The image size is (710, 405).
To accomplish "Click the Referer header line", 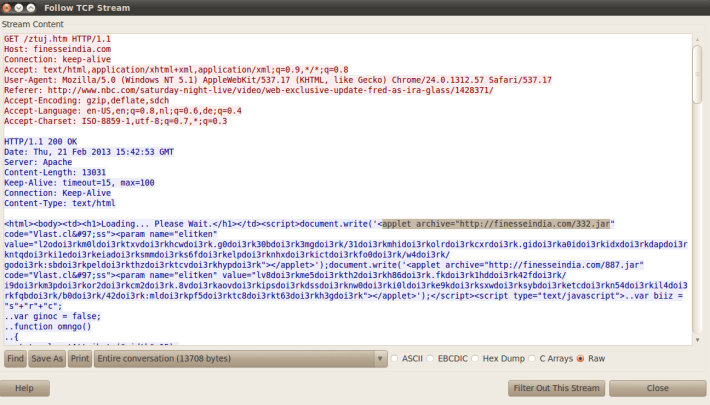I will (x=249, y=90).
